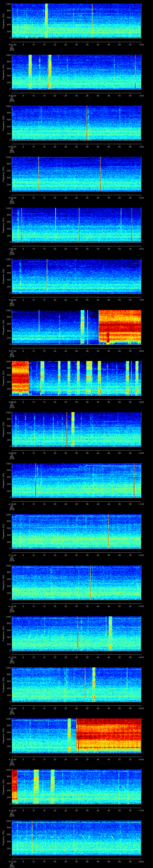Screen dimensions: 153x868
Task: Click the red vertical spike in the 4:03:00 spectrogram
Action: click(x=87, y=123)
